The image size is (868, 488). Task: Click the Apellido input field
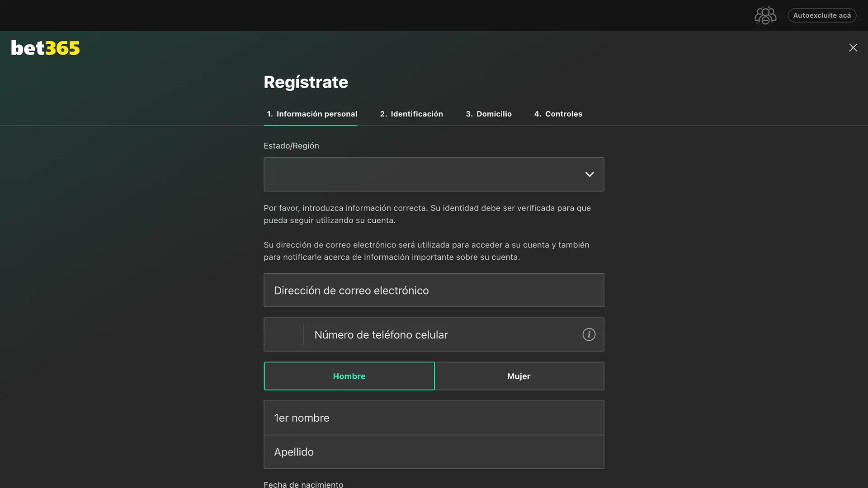pyautogui.click(x=434, y=451)
